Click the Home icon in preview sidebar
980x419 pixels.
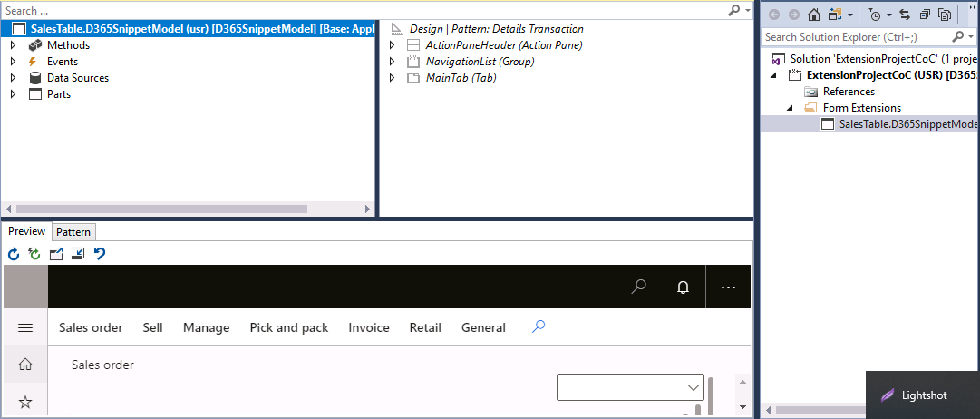[25, 364]
